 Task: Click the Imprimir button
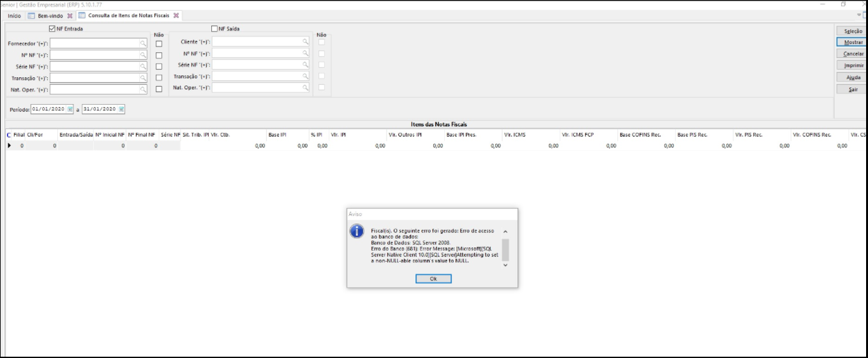pos(853,65)
